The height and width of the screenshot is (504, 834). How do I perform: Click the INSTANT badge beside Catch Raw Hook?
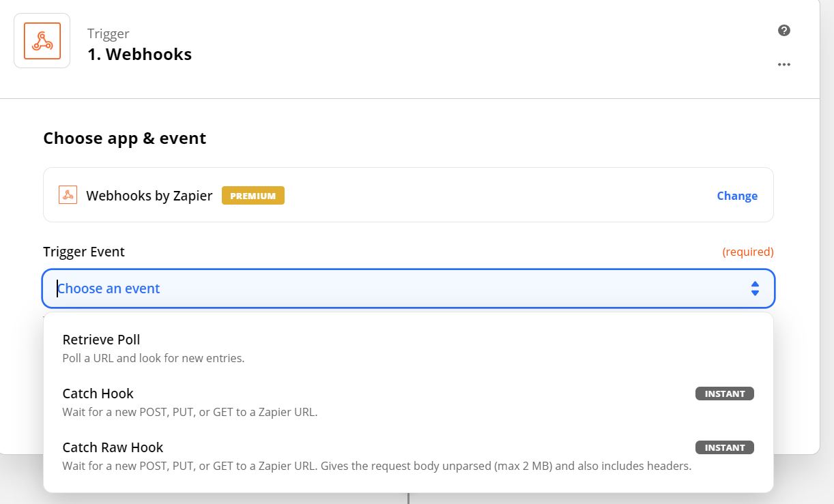click(x=725, y=447)
